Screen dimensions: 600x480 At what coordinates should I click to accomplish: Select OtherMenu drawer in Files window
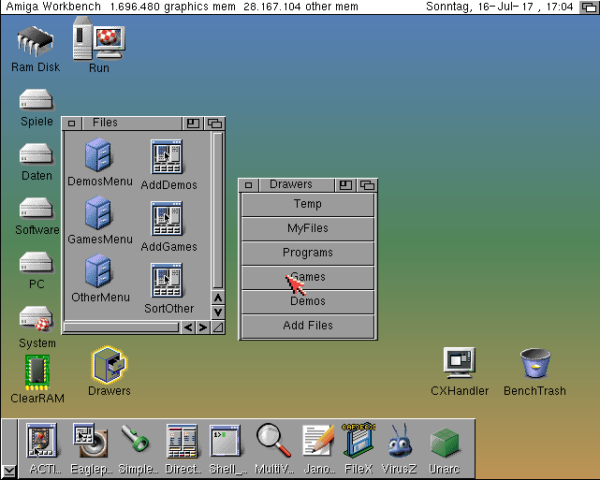point(98,271)
